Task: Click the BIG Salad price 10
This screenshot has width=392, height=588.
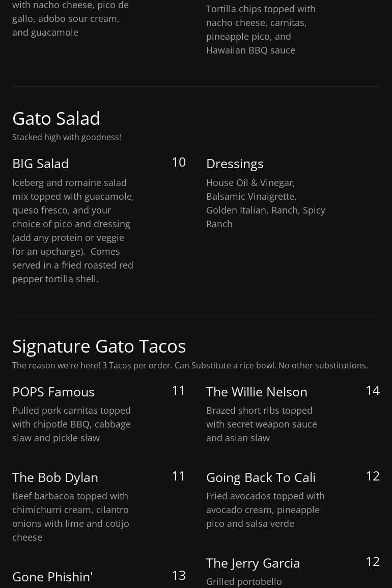Action: pos(178,162)
